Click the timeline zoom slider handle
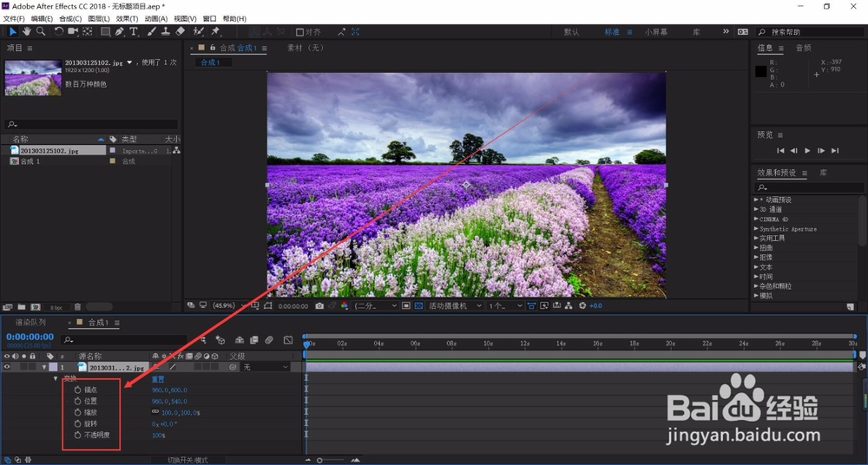 pyautogui.click(x=319, y=460)
